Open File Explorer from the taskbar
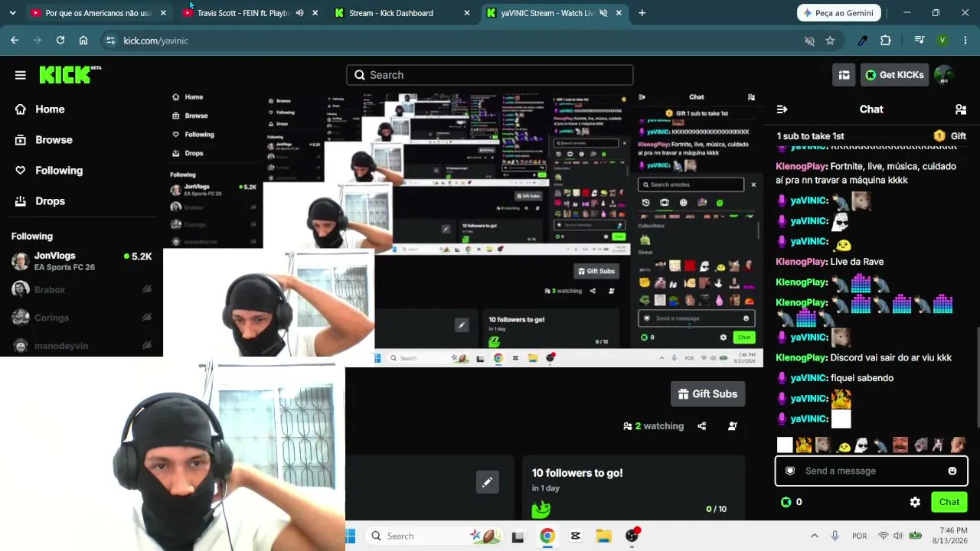Viewport: 980px width, 551px height. click(604, 536)
